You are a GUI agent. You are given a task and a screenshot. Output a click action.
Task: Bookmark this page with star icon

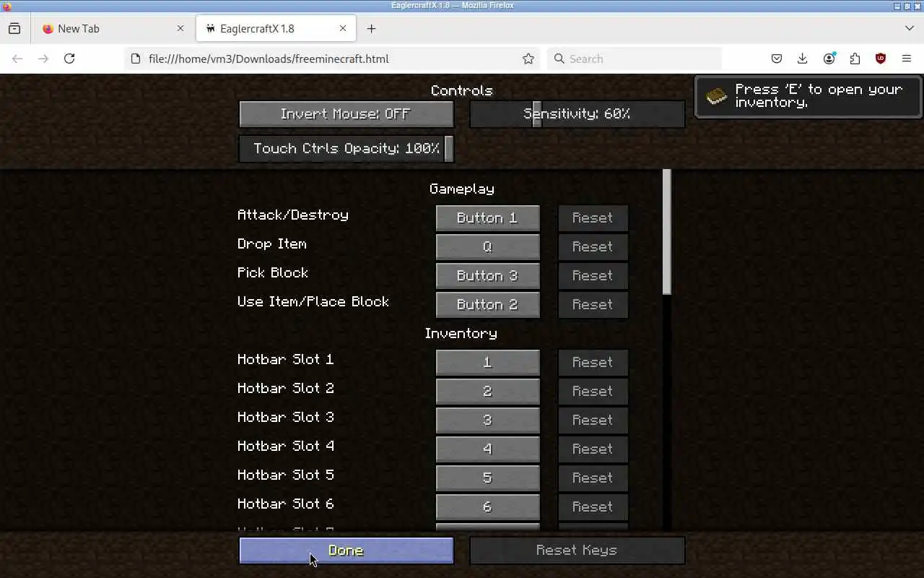[528, 59]
